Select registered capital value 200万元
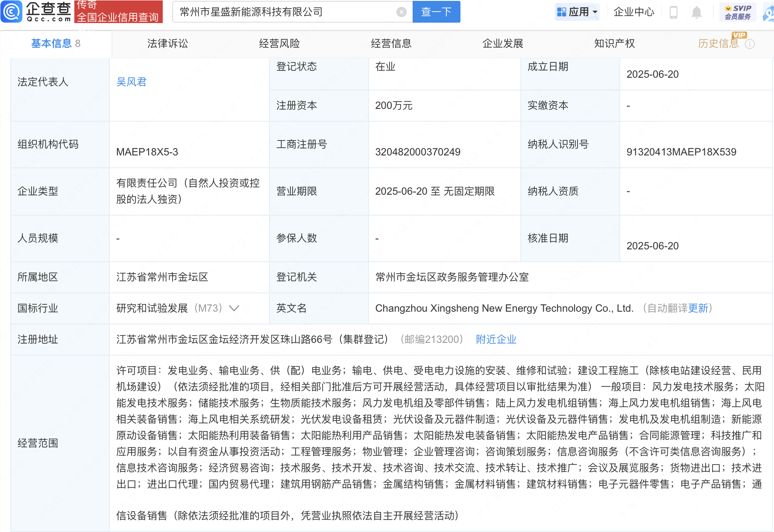The image size is (774, 532). [x=394, y=105]
